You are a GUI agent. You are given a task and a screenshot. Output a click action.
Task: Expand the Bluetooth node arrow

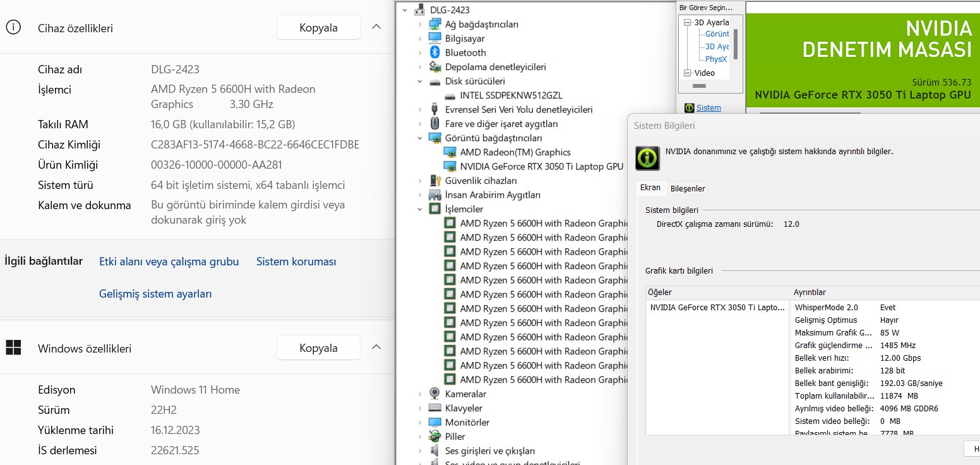click(420, 52)
